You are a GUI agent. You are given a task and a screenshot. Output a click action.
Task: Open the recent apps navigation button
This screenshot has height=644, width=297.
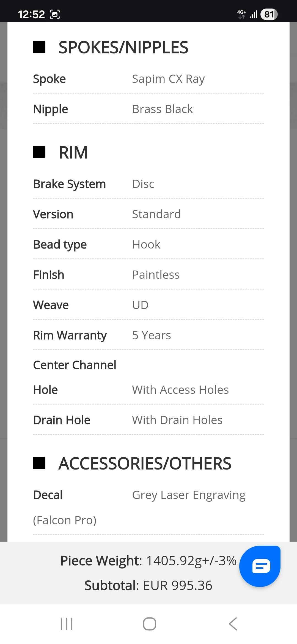point(67,624)
